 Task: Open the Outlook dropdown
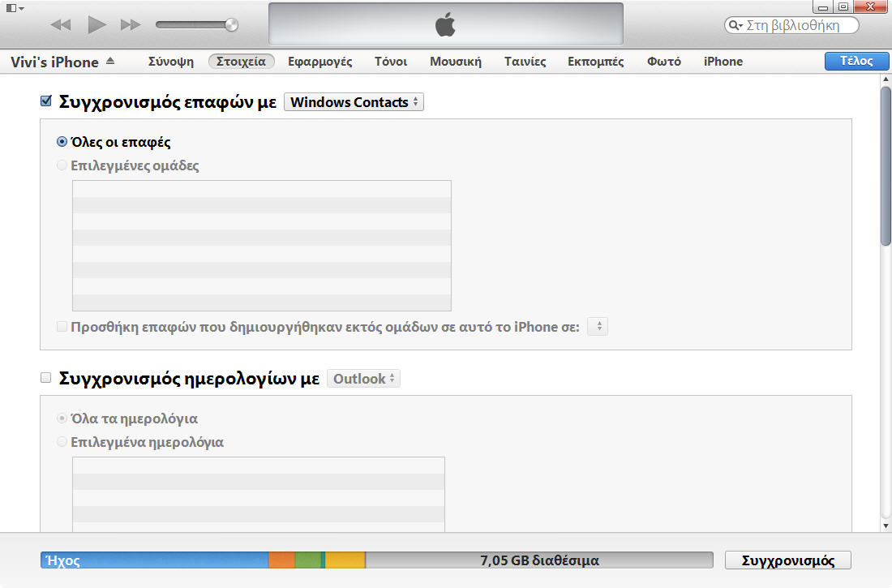pyautogui.click(x=363, y=379)
